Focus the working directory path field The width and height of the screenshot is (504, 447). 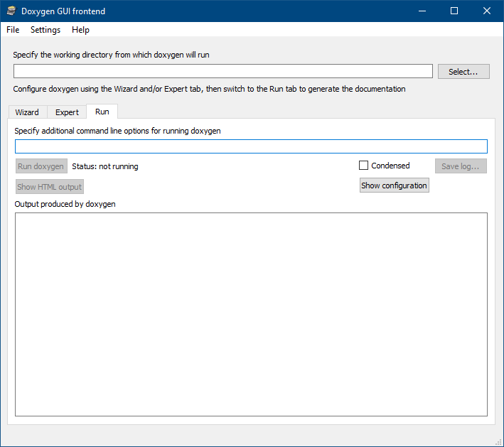click(222, 71)
